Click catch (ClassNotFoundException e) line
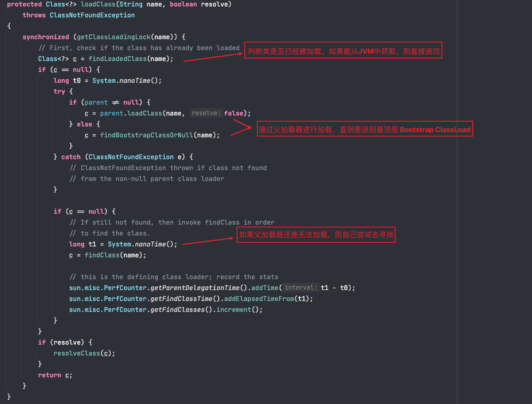This screenshot has width=532, height=404. (123, 157)
